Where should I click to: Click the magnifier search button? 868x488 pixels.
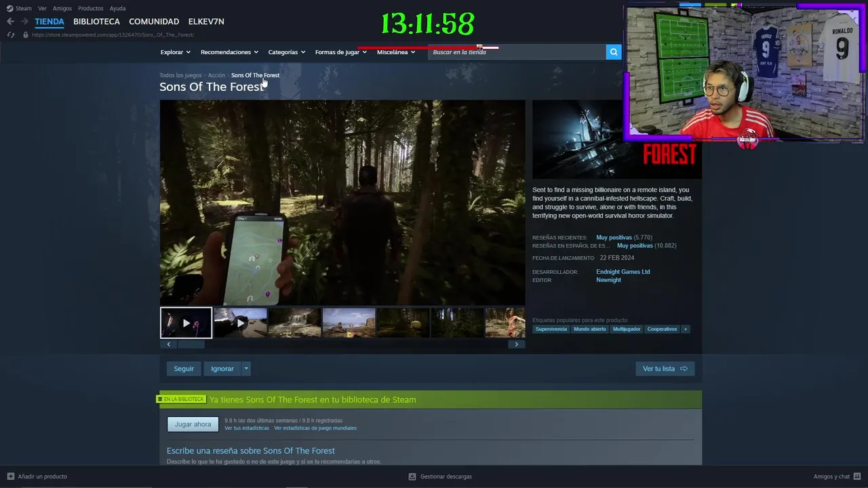click(x=614, y=52)
